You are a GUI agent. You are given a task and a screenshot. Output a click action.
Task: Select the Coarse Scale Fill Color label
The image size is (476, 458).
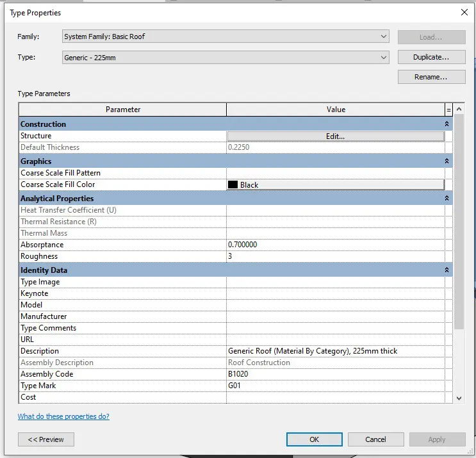tap(58, 184)
